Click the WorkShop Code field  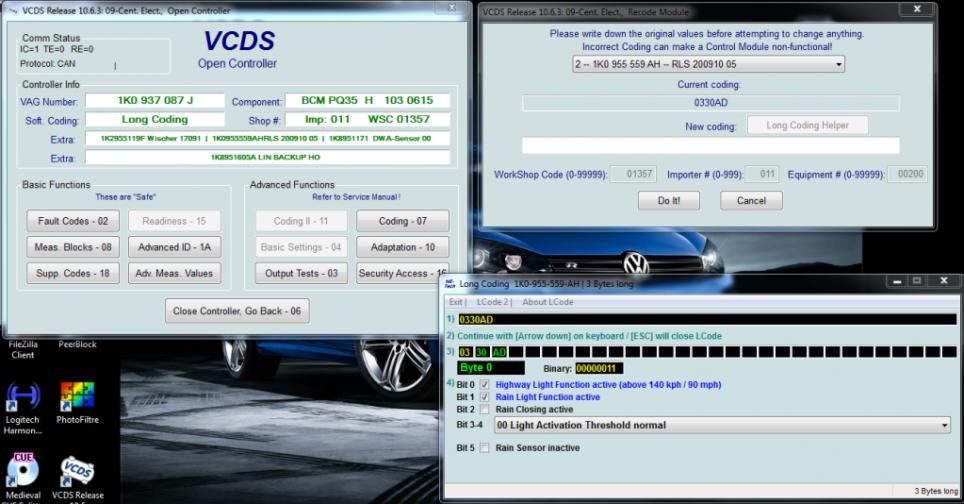[634, 174]
